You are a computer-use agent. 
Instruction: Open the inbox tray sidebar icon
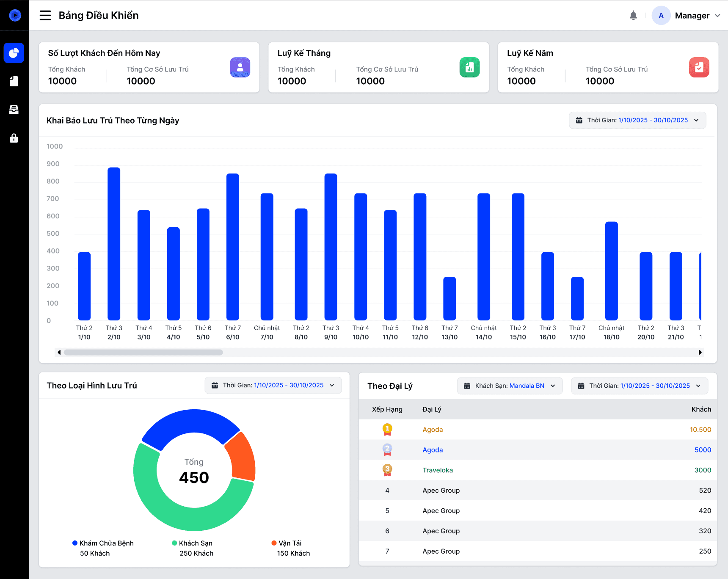tap(14, 110)
